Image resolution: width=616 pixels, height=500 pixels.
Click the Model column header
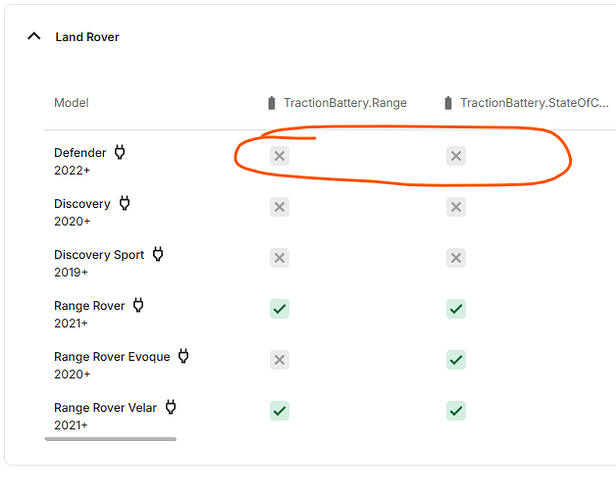(x=72, y=103)
